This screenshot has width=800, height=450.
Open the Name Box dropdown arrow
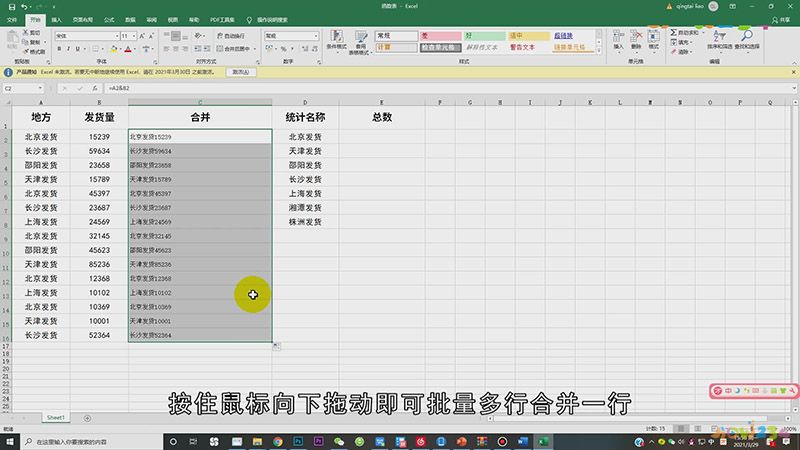tap(40, 88)
